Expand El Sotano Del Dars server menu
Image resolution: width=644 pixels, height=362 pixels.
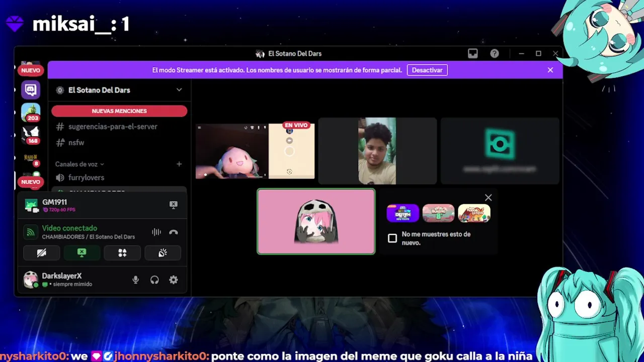point(179,90)
